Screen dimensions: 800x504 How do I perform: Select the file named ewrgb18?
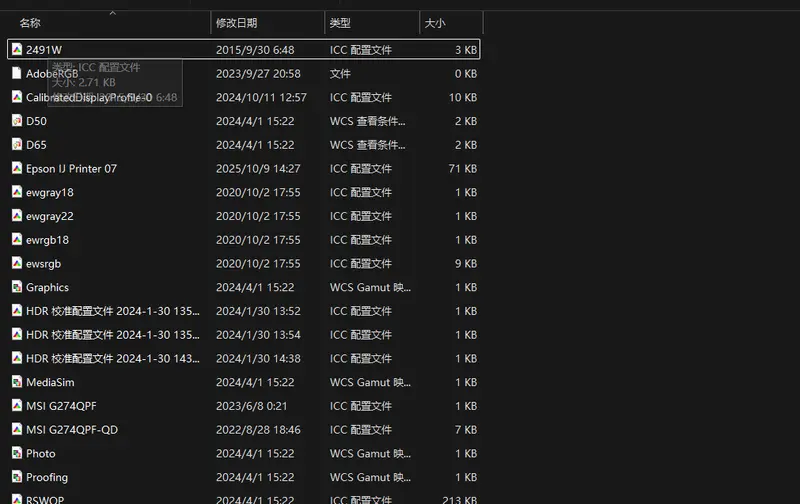(x=47, y=240)
